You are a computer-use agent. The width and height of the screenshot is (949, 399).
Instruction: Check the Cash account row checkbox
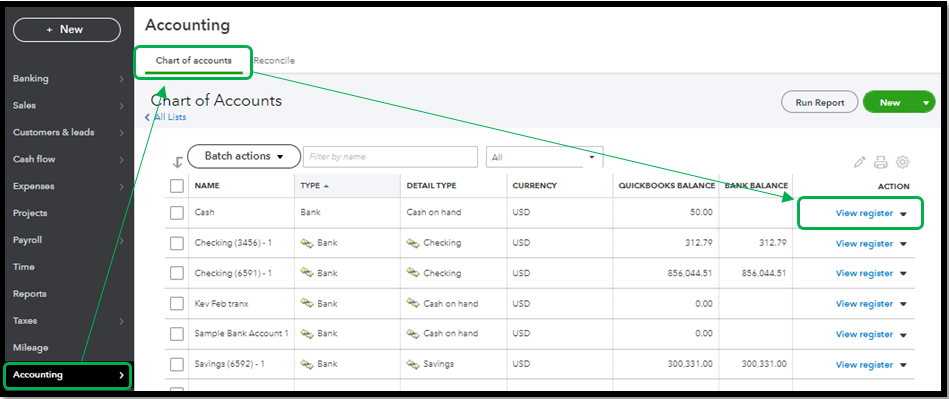[177, 213]
